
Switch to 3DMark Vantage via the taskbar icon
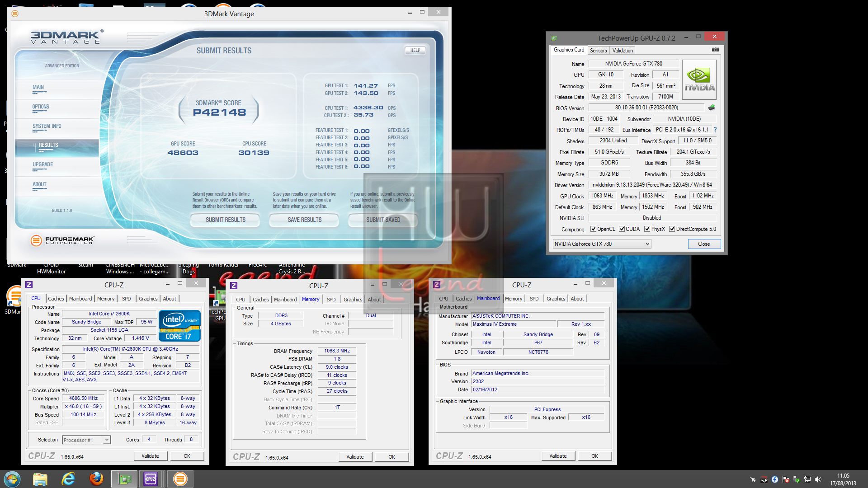pyautogui.click(x=180, y=479)
